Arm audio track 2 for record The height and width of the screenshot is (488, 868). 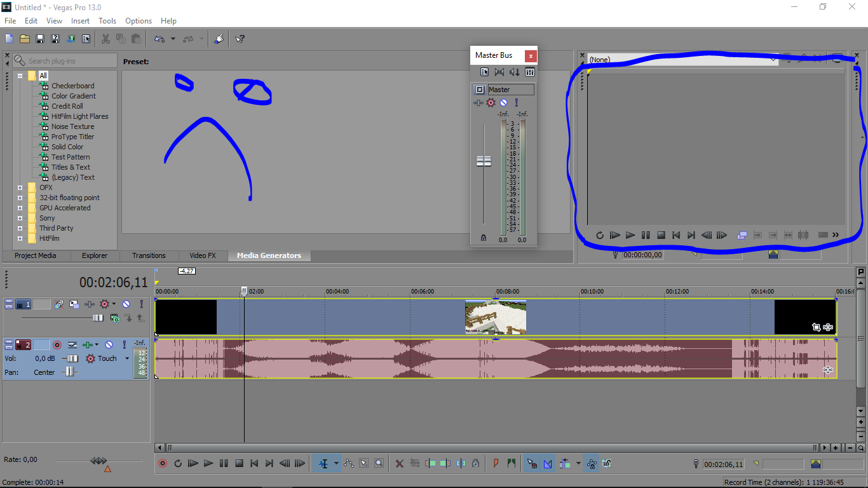[57, 344]
